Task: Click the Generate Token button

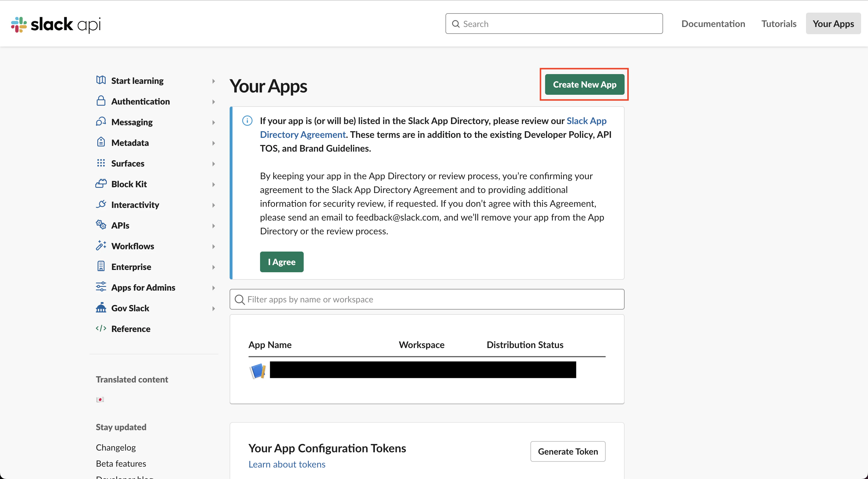Action: pos(568,451)
